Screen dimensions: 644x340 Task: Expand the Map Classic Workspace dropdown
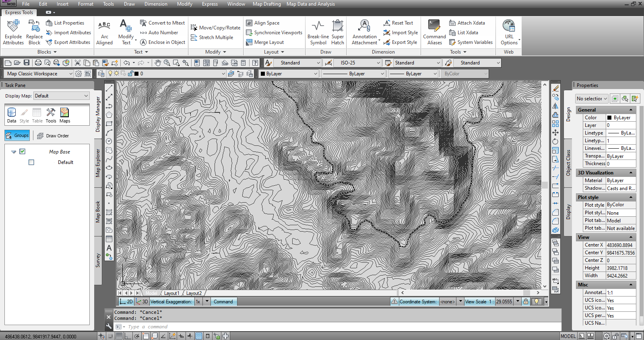[x=71, y=74]
